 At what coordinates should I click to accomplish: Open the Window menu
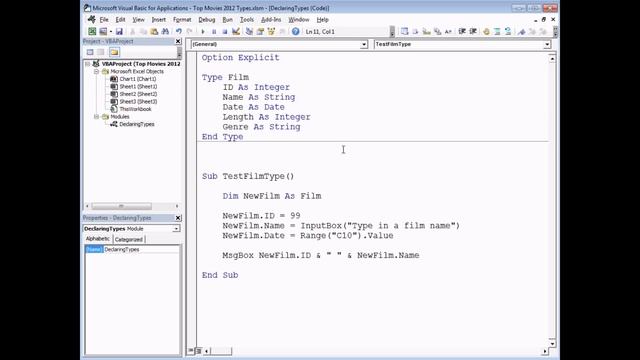[299, 20]
